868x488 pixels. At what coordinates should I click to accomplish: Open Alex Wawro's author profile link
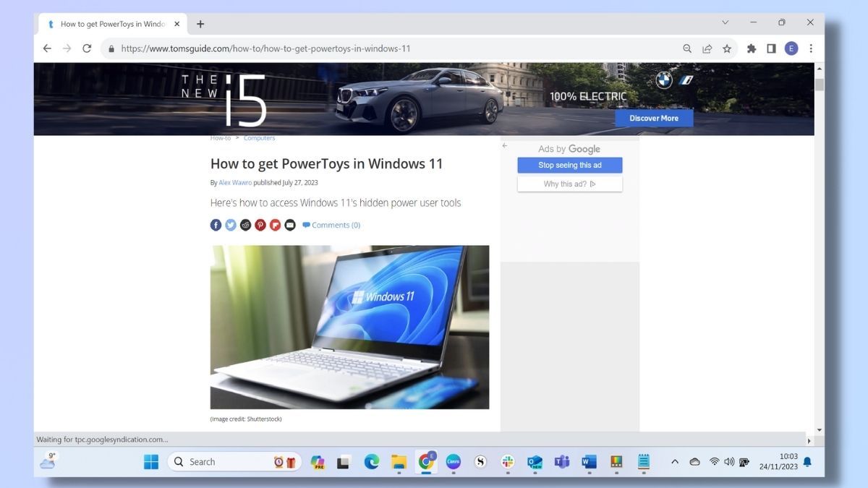(234, 182)
